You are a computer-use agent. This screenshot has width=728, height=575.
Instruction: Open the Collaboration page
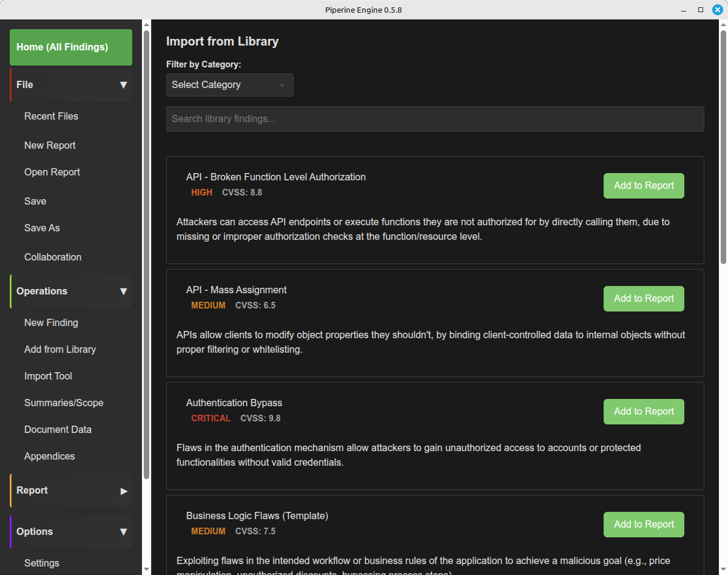coord(53,257)
